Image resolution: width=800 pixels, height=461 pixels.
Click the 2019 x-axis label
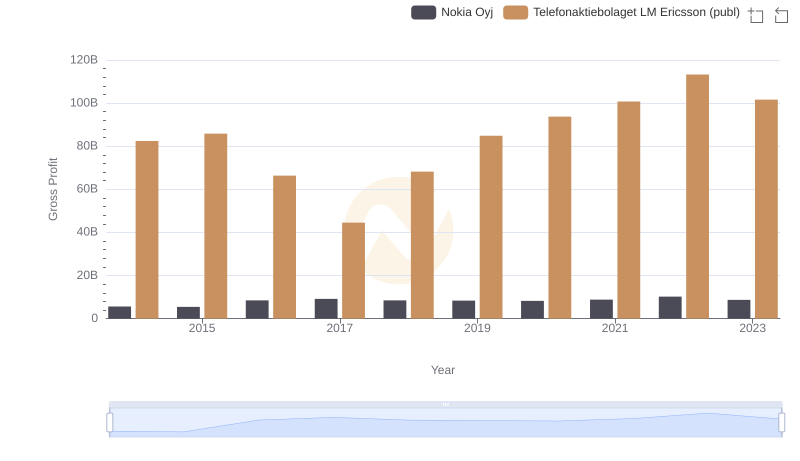pyautogui.click(x=477, y=328)
